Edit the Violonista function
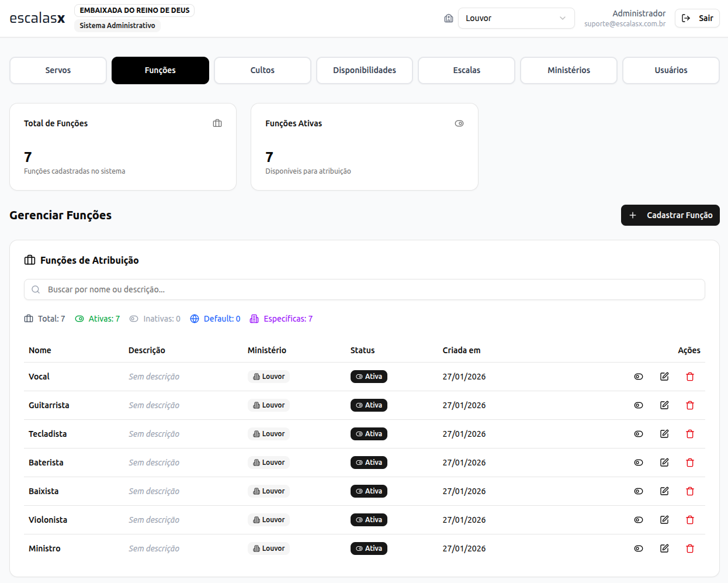Viewport: 728px width, 583px height. point(664,520)
